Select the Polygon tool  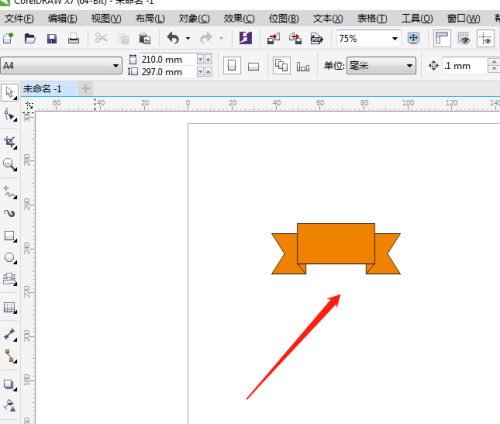pyautogui.click(x=10, y=279)
